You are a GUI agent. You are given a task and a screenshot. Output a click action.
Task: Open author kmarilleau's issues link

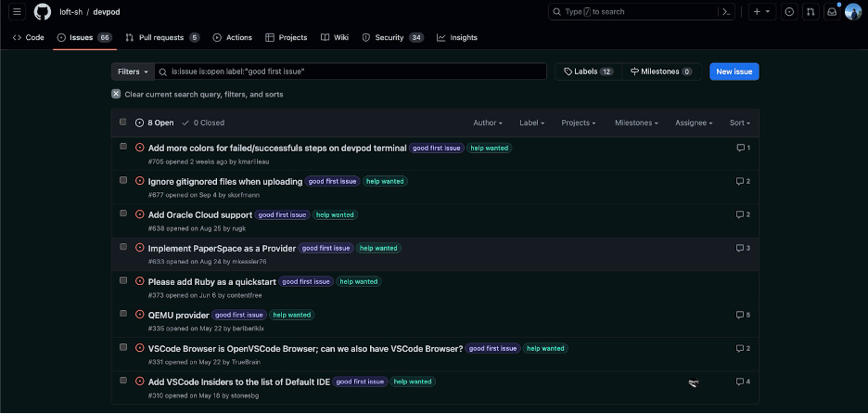[x=253, y=162]
